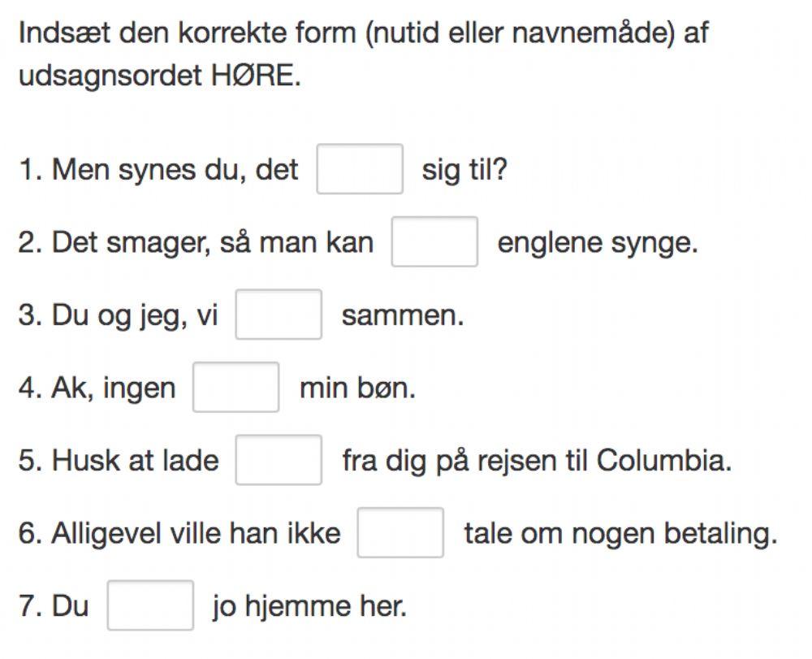
Task: Click the text 'Men synes du, det'
Action: pyautogui.click(x=175, y=171)
